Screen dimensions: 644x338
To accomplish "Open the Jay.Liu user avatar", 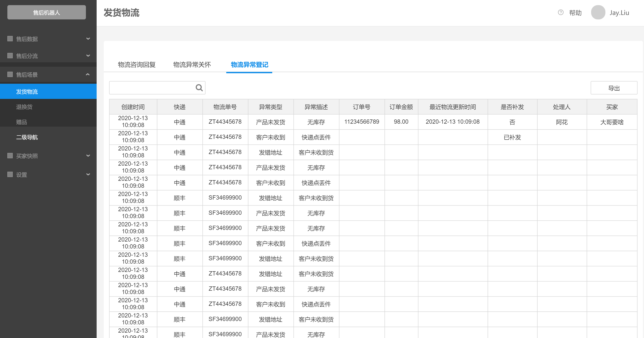I will 598,12.
